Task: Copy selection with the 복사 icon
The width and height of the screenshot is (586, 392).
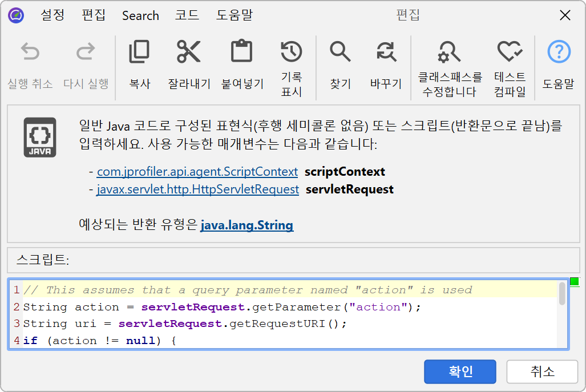Action: [x=139, y=51]
